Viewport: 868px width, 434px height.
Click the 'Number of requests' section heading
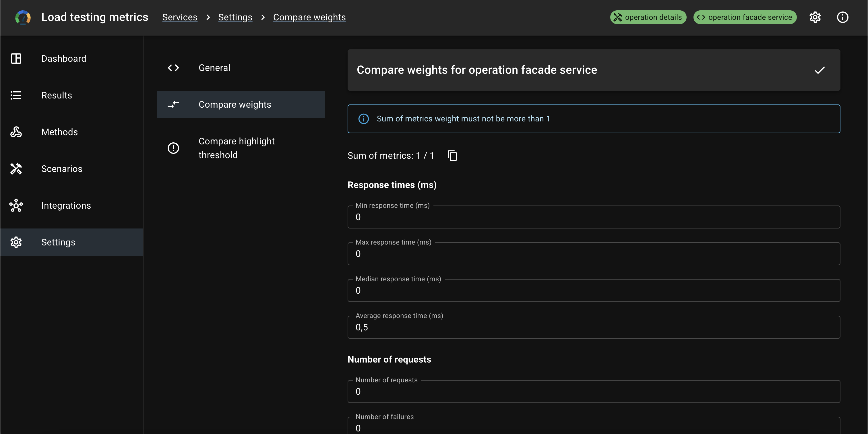pos(389,359)
